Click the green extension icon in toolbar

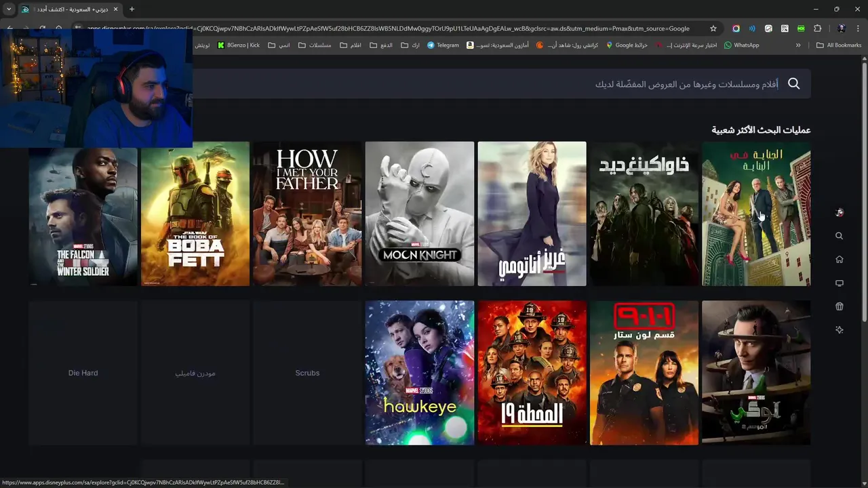click(x=801, y=28)
